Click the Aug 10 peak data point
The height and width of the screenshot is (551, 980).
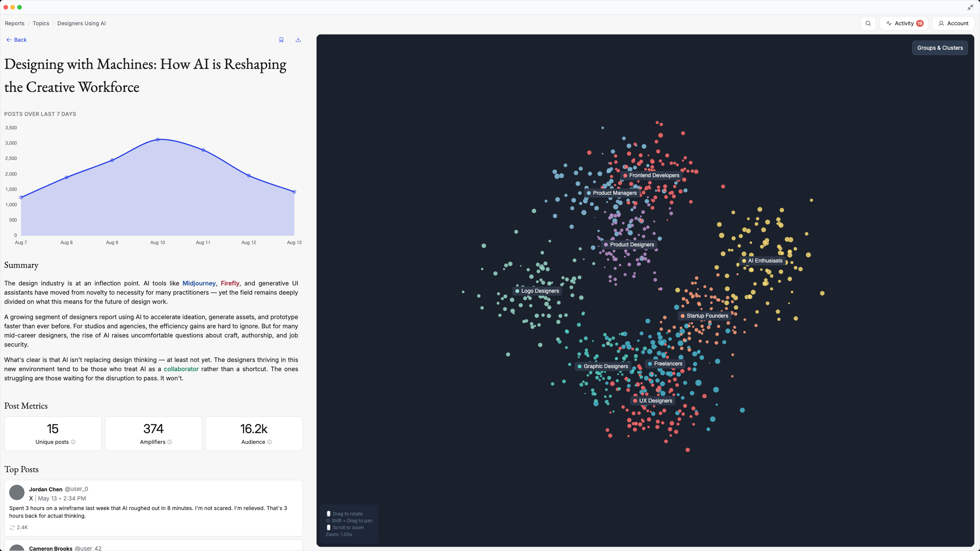[x=158, y=140]
